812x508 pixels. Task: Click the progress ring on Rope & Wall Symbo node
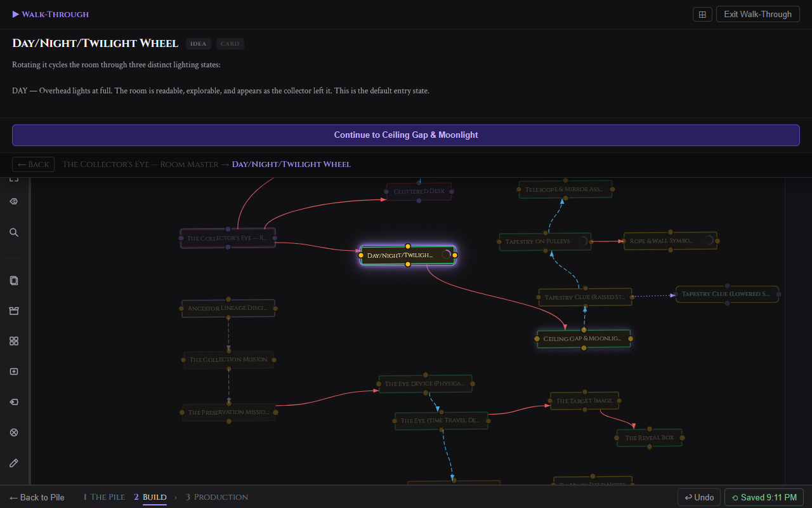[709, 241]
